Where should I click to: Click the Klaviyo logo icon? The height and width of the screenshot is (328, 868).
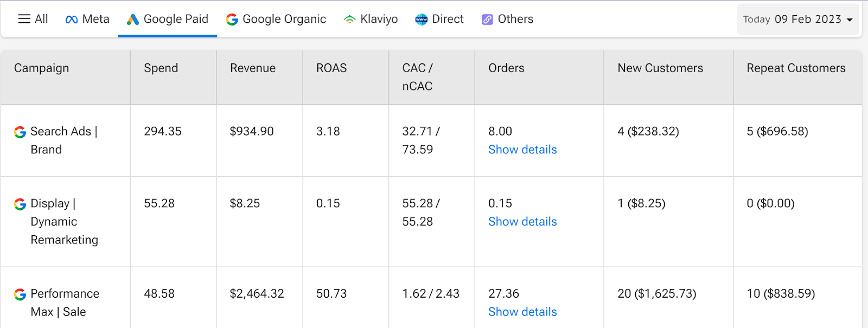pos(350,20)
